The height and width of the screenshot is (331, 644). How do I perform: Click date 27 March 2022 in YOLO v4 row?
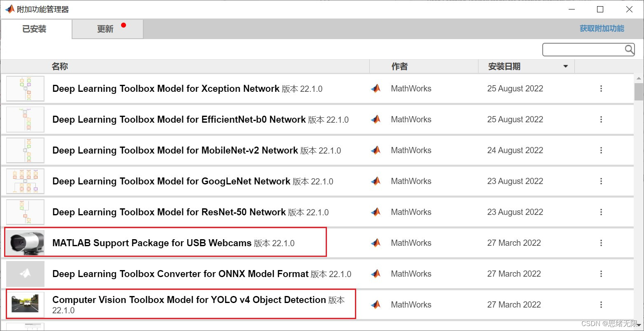(x=514, y=305)
